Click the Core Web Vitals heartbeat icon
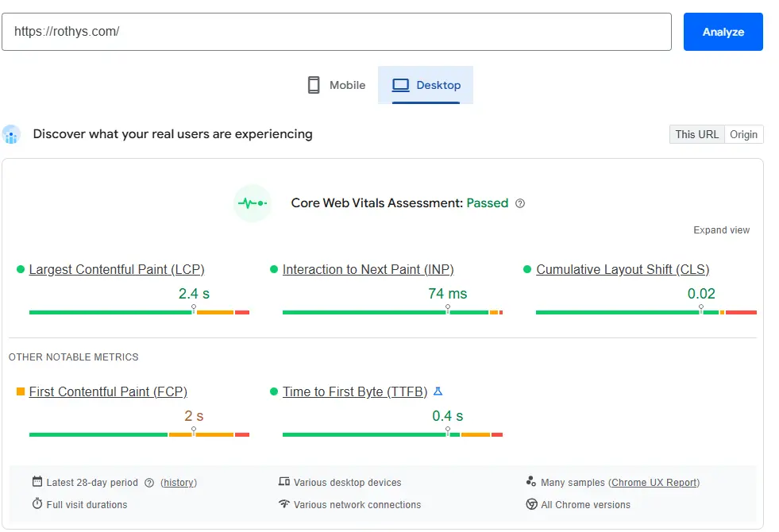 pos(252,202)
